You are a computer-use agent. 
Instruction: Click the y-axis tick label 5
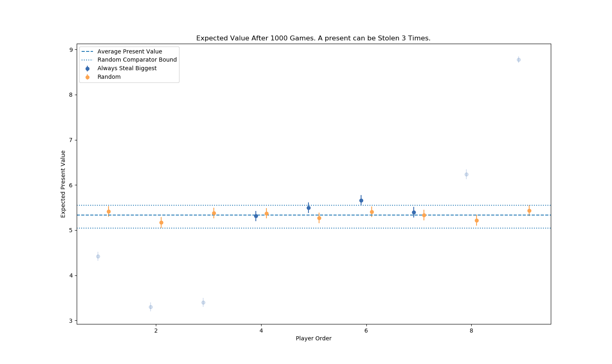coord(71,230)
